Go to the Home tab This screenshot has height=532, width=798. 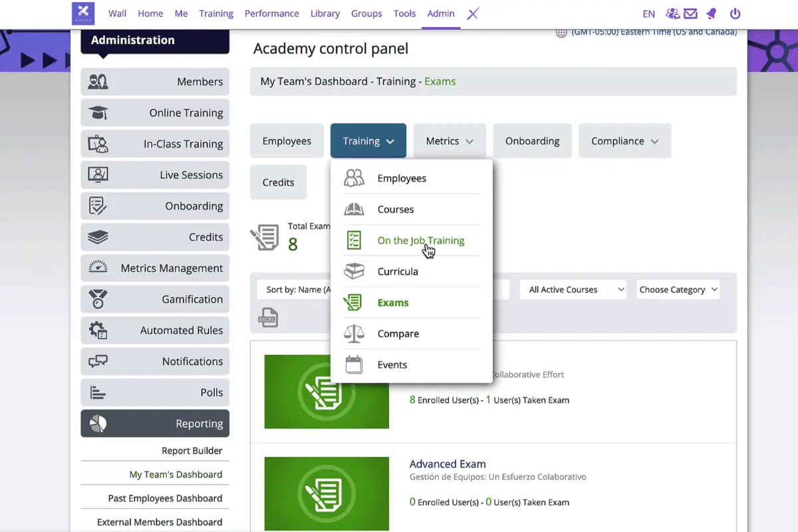150,13
